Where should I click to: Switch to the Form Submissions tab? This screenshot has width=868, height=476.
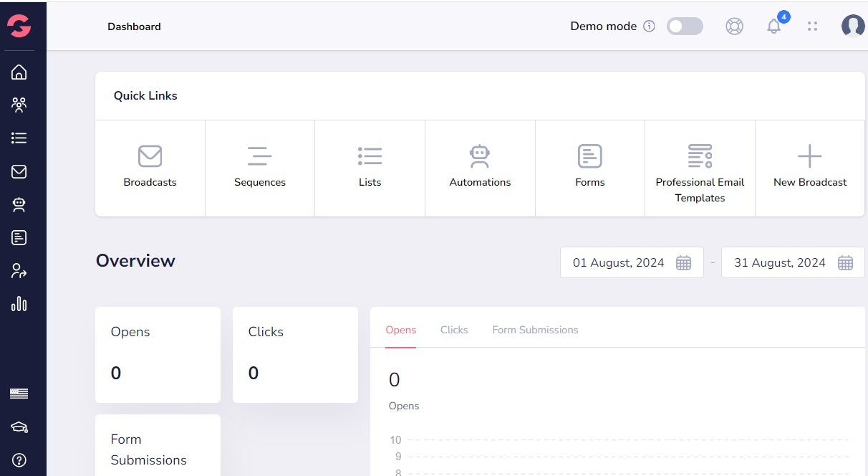[x=535, y=330]
